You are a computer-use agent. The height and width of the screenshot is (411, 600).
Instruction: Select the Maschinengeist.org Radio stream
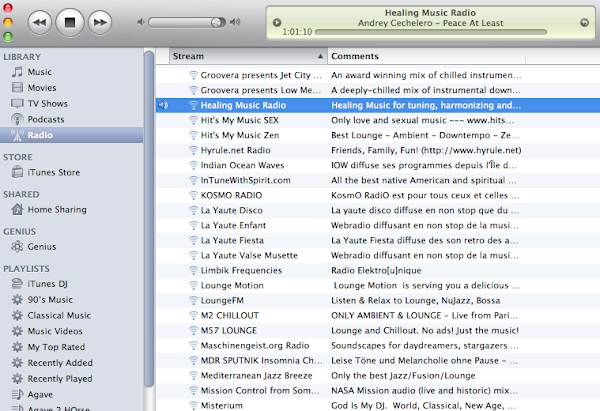pyautogui.click(x=378, y=346)
